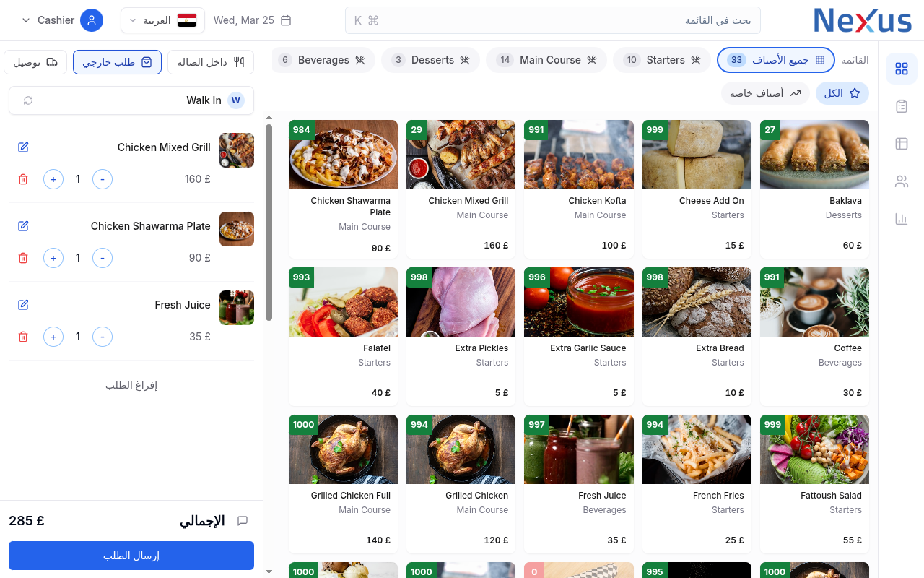Choose the طلب خارجي takeaway order type
The image size is (924, 578).
117,62
